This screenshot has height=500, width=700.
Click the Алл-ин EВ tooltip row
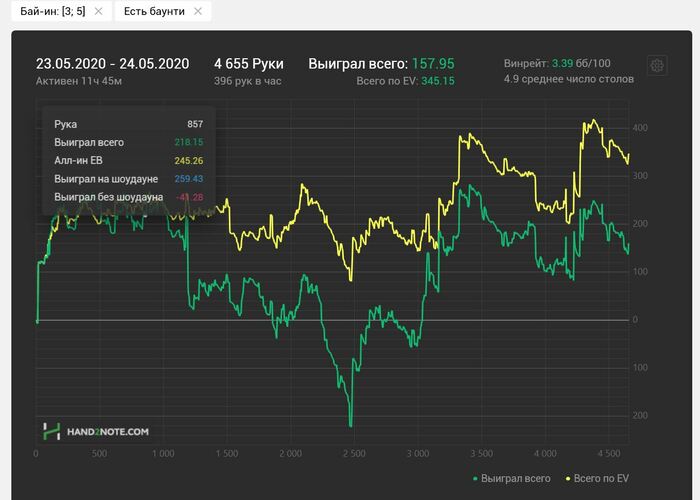point(128,160)
